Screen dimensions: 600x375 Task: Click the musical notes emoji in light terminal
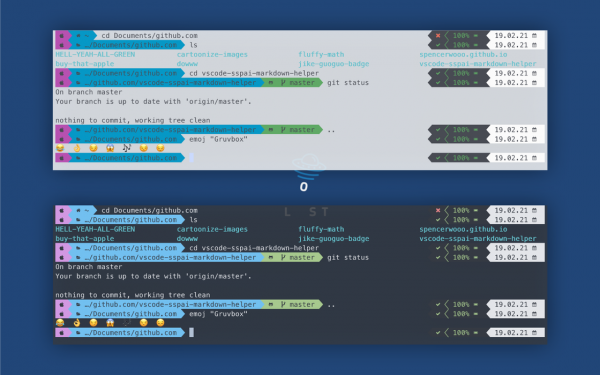click(x=127, y=148)
